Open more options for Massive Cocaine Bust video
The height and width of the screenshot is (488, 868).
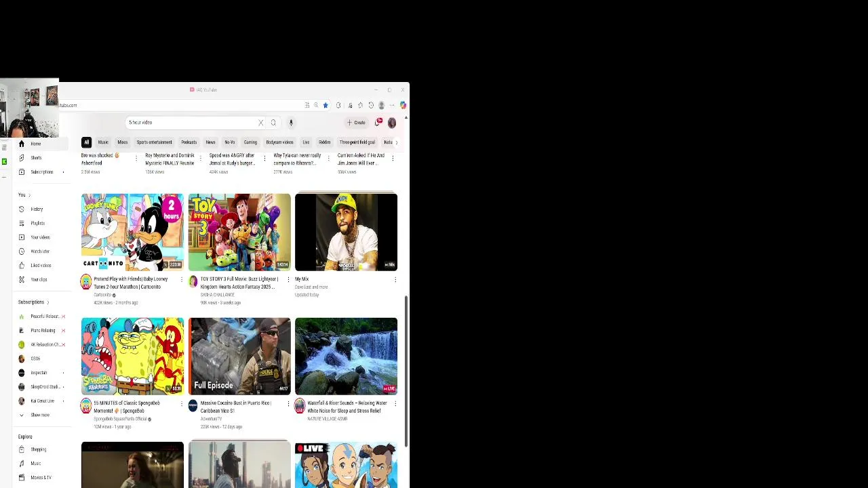point(288,403)
